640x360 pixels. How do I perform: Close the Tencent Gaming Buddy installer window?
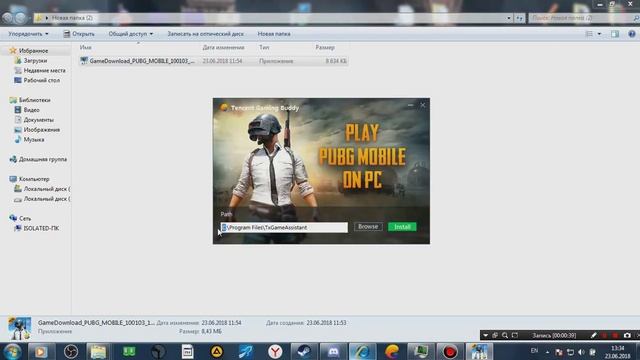[423, 105]
